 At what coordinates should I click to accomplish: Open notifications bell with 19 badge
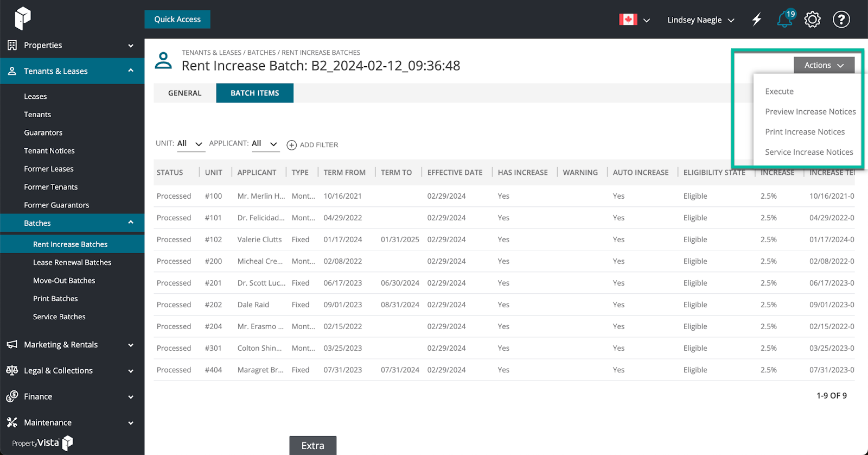[786, 18]
